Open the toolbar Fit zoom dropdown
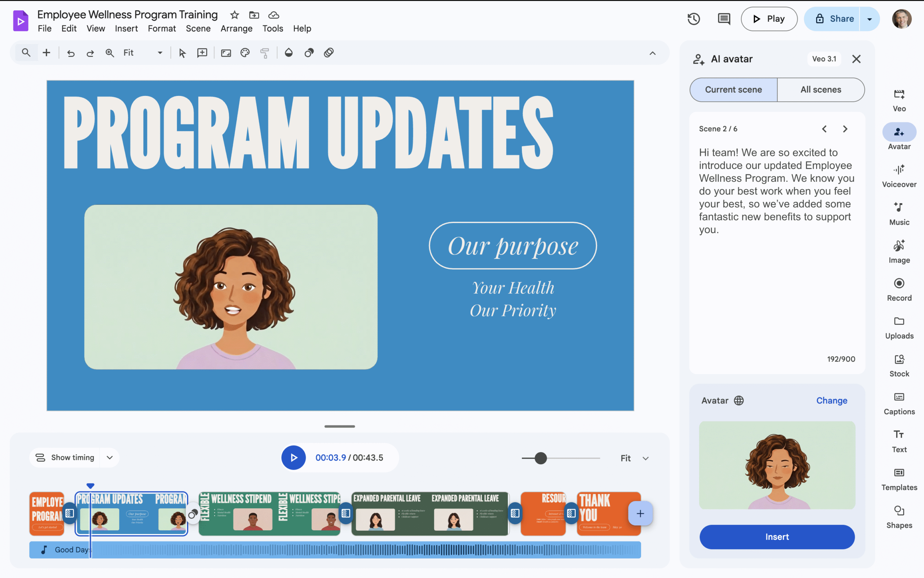This screenshot has width=924, height=578. [x=160, y=53]
